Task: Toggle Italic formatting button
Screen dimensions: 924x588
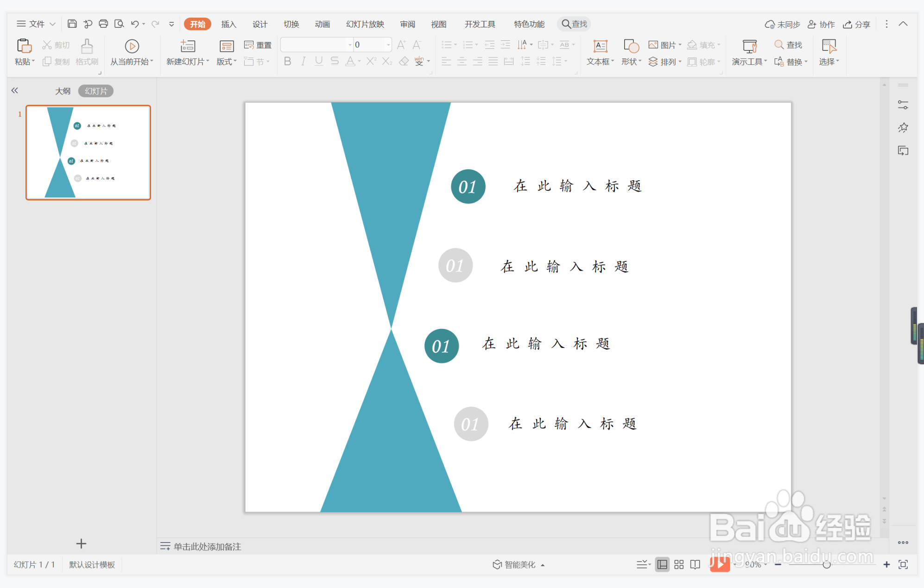Action: point(303,61)
